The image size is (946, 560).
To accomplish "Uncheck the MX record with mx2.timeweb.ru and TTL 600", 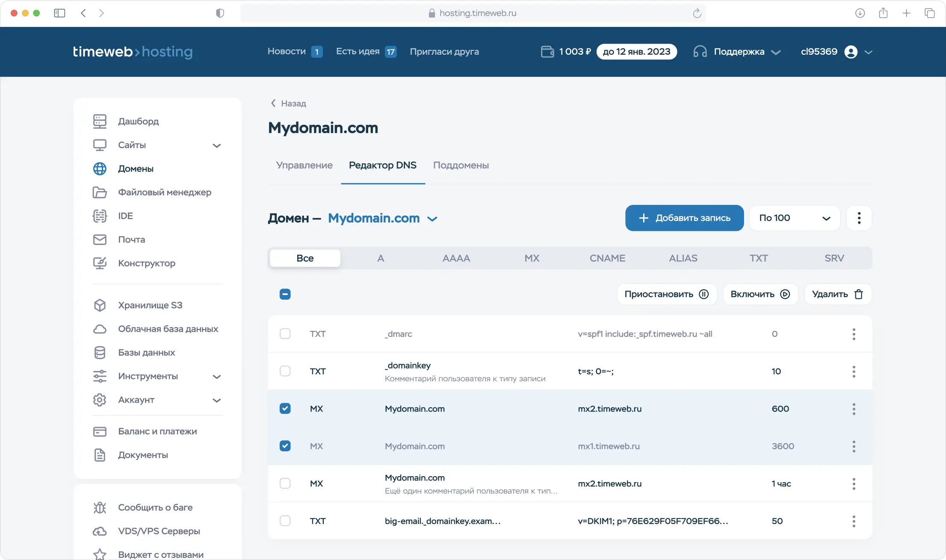I will coord(285,408).
